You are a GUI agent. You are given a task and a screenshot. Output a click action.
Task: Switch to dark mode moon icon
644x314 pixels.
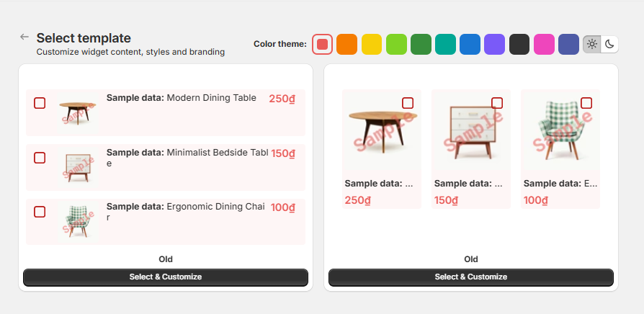coord(609,44)
